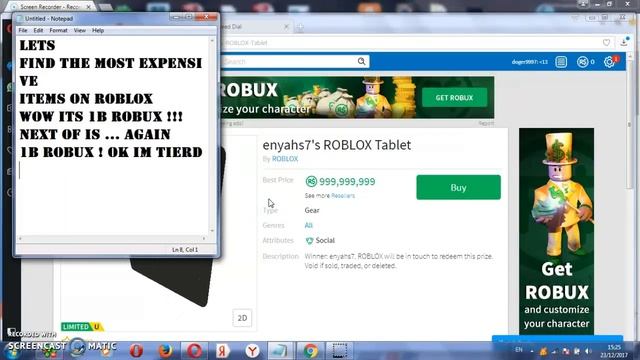Viewport: 640px width, 360px height.
Task: Open the ROBLOX creator link
Action: (285, 159)
